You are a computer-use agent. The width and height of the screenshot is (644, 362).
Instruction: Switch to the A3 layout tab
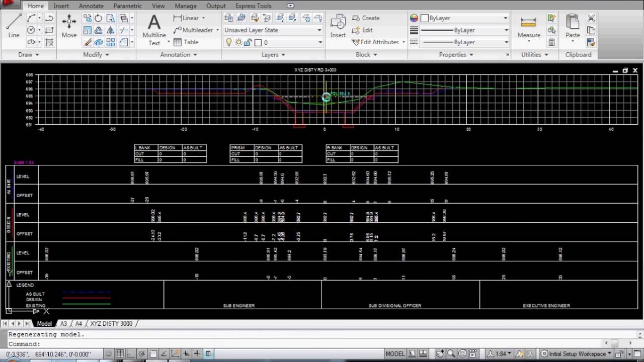click(63, 324)
